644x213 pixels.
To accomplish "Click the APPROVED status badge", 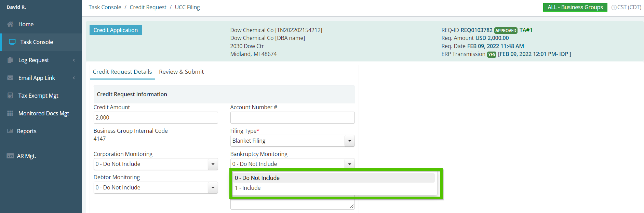I will 506,30.
